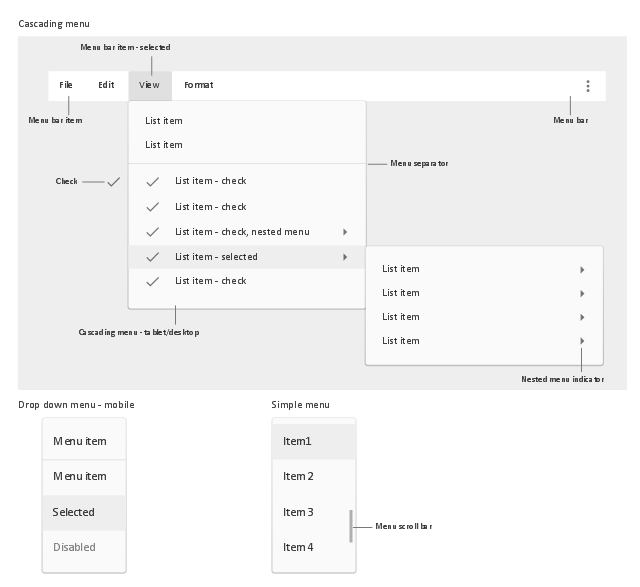Viewport: 640px width, 587px height.
Task: Open the File menu
Action: (x=66, y=85)
